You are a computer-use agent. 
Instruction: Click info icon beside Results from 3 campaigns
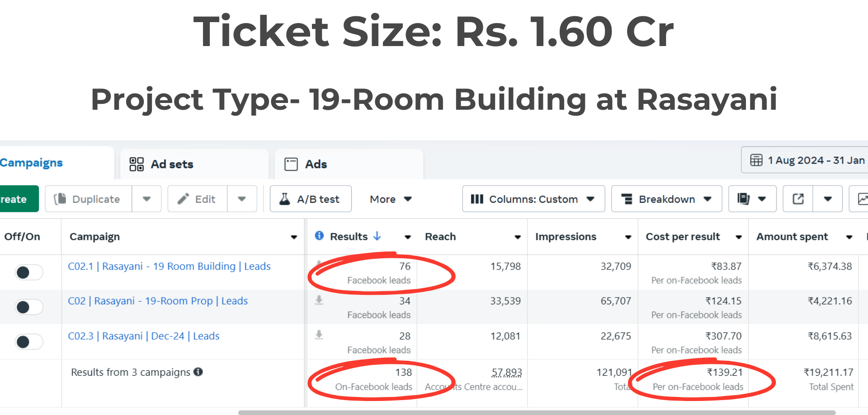[x=198, y=372]
